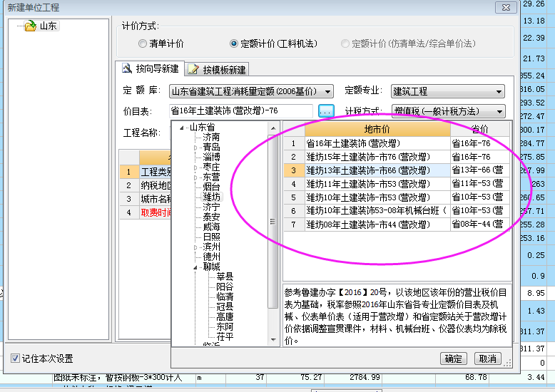The image size is (555, 392).
Task: Collapse the 山东省 tree node
Action: pos(182,128)
